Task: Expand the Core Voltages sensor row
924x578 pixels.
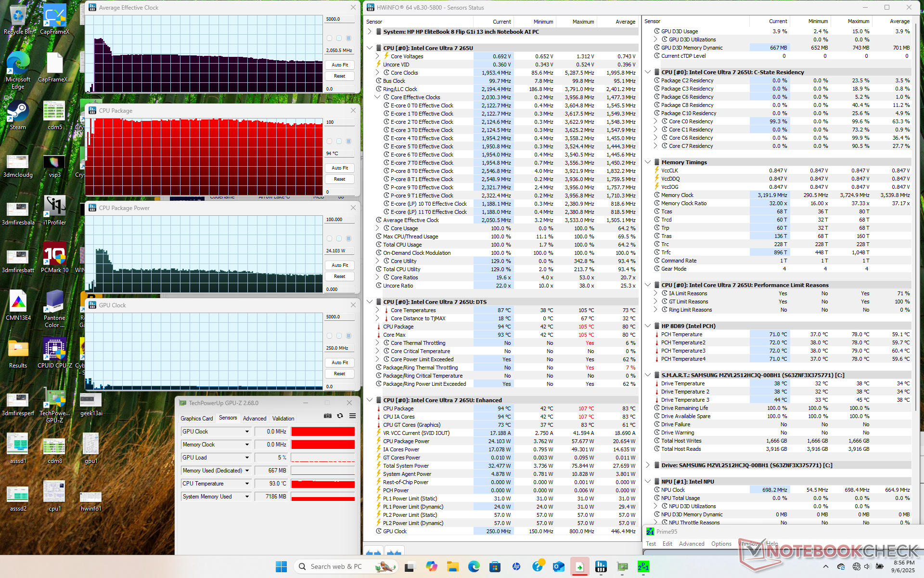Action: coord(378,56)
